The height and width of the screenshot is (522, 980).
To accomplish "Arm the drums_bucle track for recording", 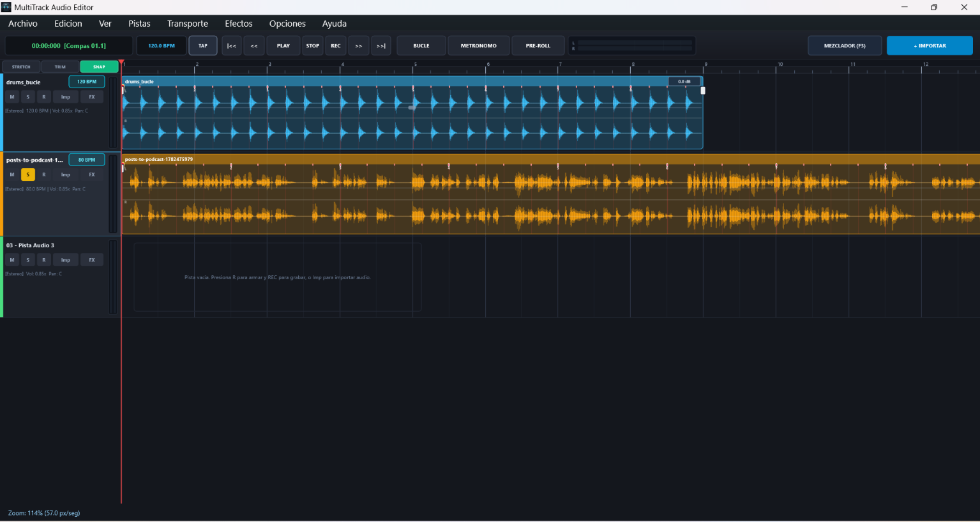I will pyautogui.click(x=44, y=97).
